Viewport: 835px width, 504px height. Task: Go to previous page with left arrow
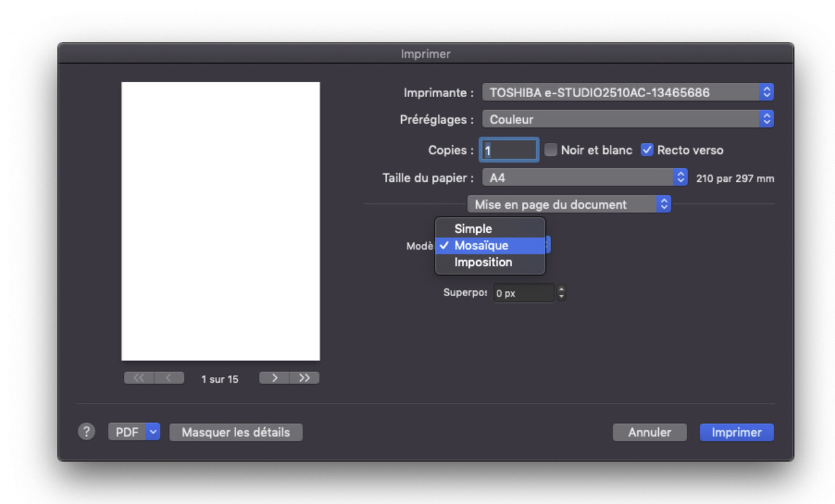pos(170,378)
